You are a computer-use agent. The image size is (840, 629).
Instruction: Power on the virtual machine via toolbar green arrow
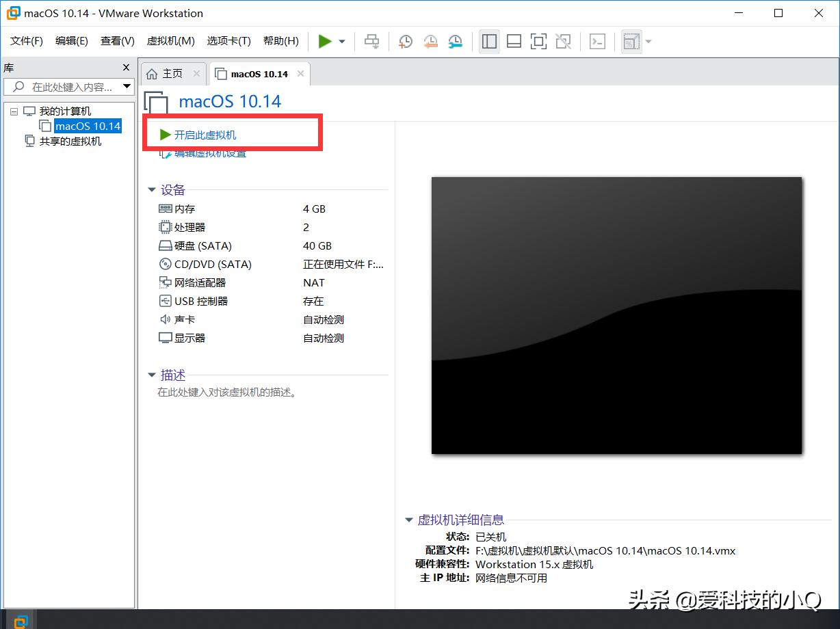pyautogui.click(x=326, y=41)
